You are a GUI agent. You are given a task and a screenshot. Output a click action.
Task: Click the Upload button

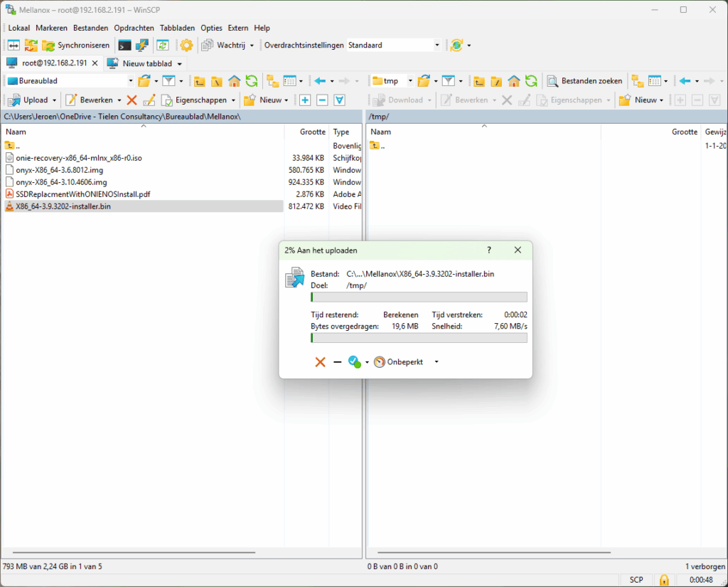pyautogui.click(x=28, y=100)
